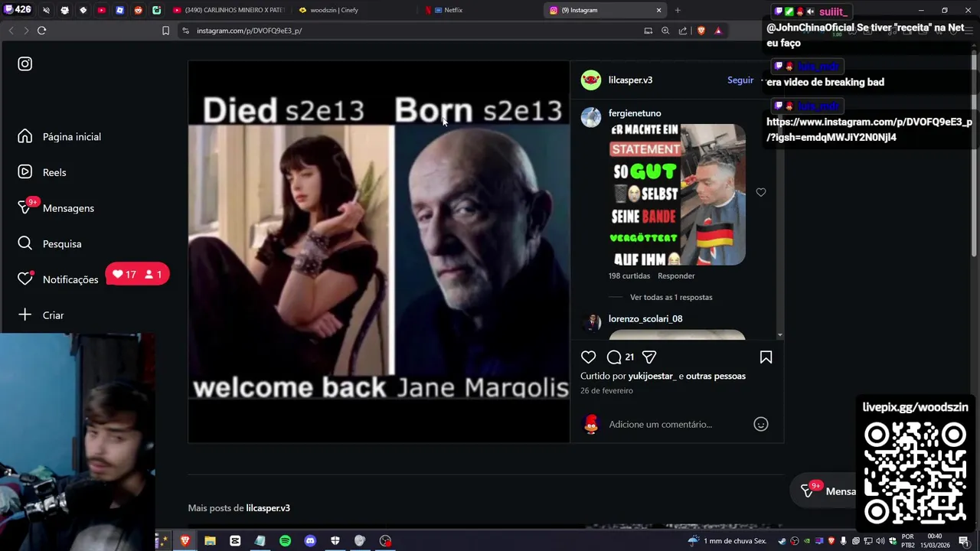Open Spotify from taskbar
Viewport: 980px width, 551px height.
pyautogui.click(x=285, y=541)
